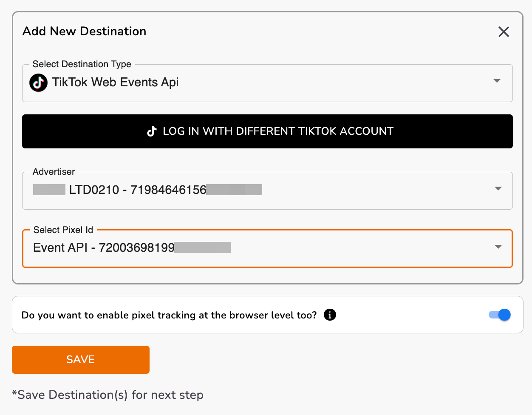Screen dimensions: 532x415
Task: Open the Select Pixel Id dropdown arrow
Action: tap(498, 247)
